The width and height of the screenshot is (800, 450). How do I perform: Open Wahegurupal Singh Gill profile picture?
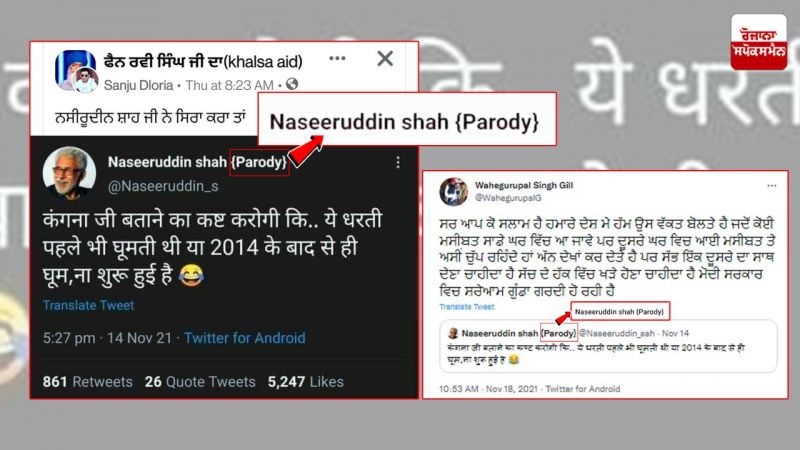(454, 191)
